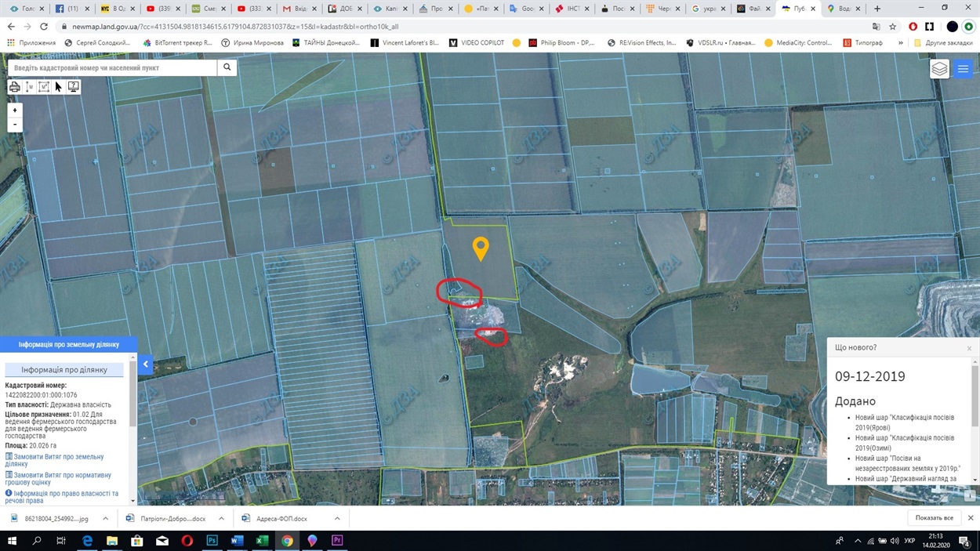The width and height of the screenshot is (980, 551).
Task: Open Windows Start menu
Action: [x=12, y=541]
